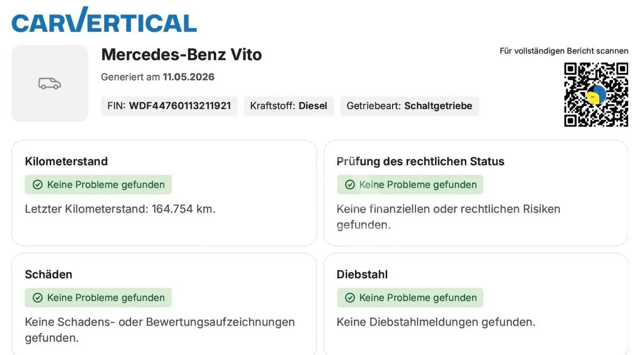Click the Getriebeart: Schaltgetriebe tag

[409, 106]
